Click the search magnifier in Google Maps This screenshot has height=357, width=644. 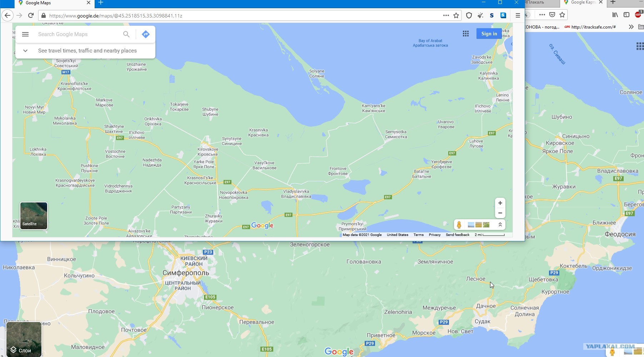[126, 34]
